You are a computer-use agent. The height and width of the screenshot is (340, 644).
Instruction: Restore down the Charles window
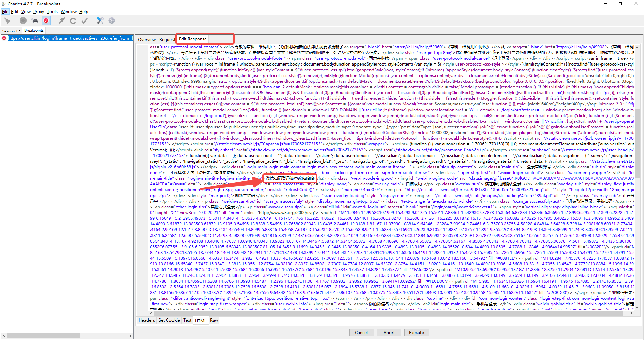pyautogui.click(x=621, y=4)
